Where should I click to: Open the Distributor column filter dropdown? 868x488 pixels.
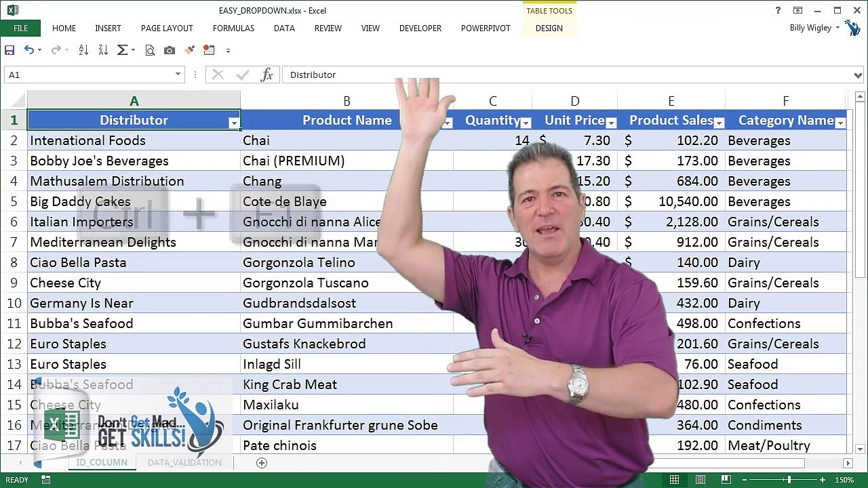pos(234,123)
